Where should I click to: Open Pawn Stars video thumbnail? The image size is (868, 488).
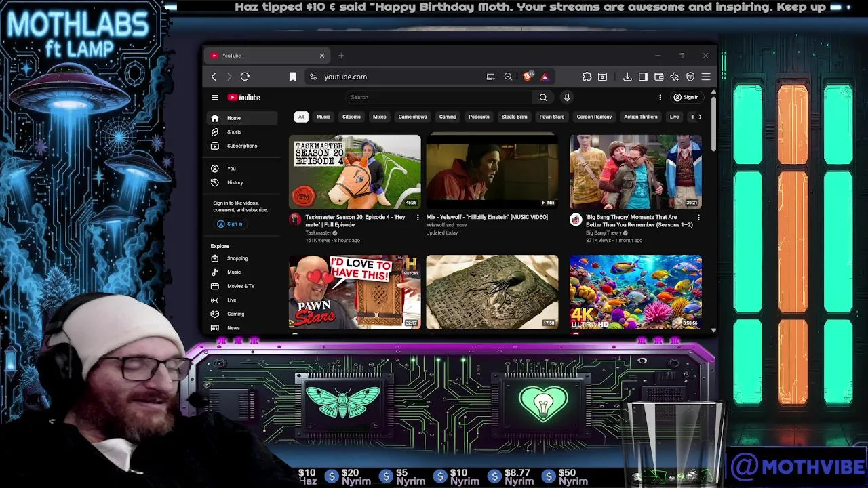(x=355, y=292)
